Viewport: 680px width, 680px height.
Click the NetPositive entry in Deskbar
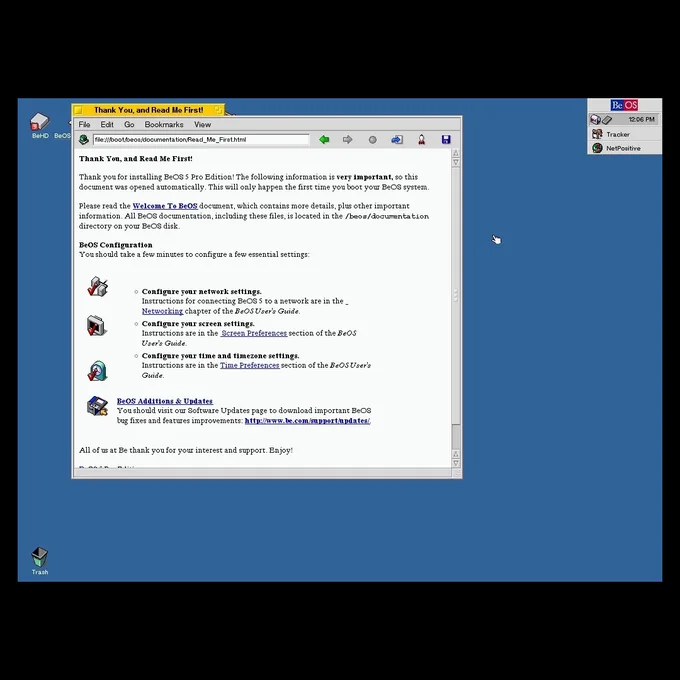point(624,148)
